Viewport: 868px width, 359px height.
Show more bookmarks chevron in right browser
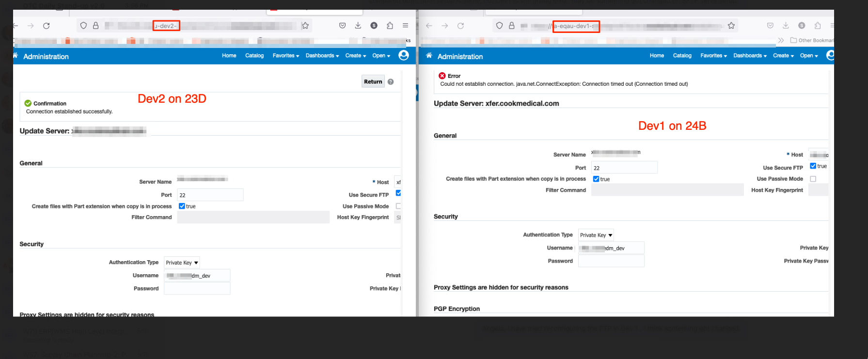point(781,40)
